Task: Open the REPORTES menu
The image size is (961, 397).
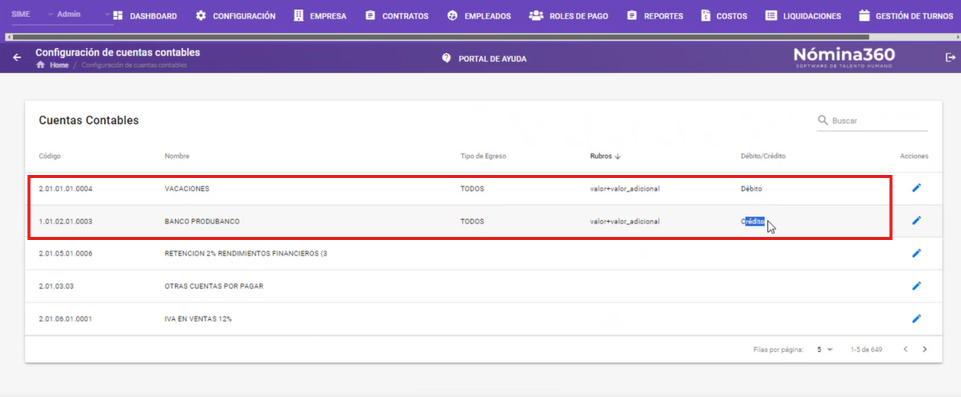Action: tap(663, 17)
